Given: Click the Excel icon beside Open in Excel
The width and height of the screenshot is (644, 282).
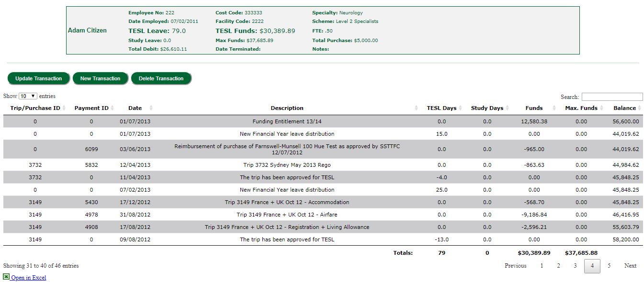Looking at the screenshot, I should pos(6,277).
